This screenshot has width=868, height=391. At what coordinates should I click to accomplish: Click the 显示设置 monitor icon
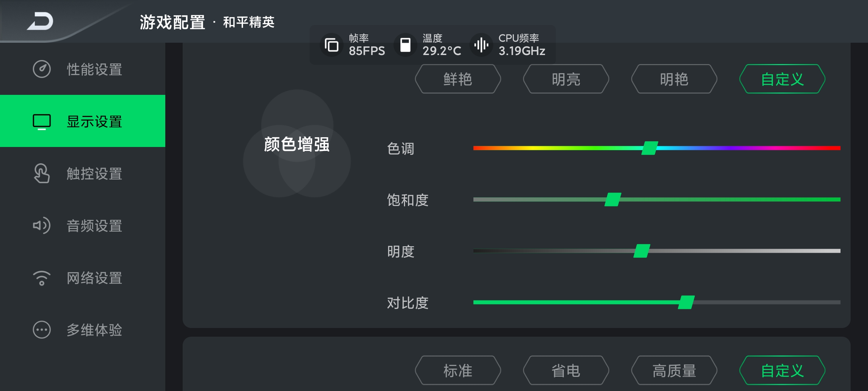point(42,122)
